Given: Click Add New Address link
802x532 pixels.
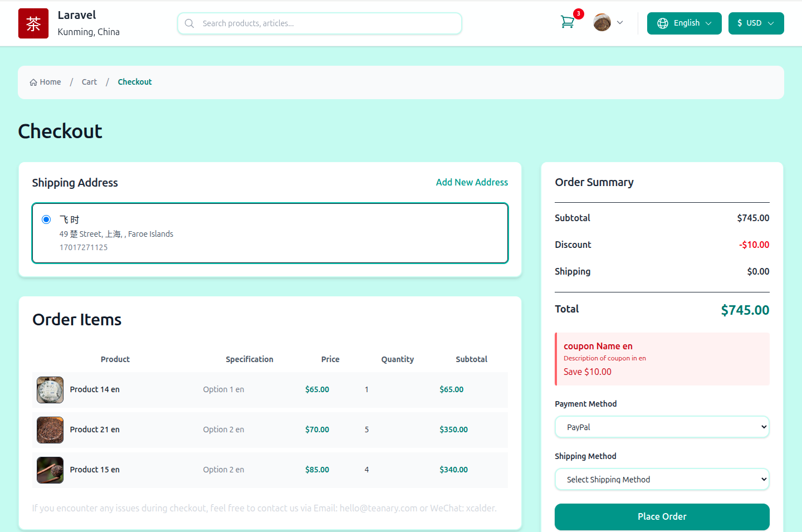Looking at the screenshot, I should tap(472, 182).
